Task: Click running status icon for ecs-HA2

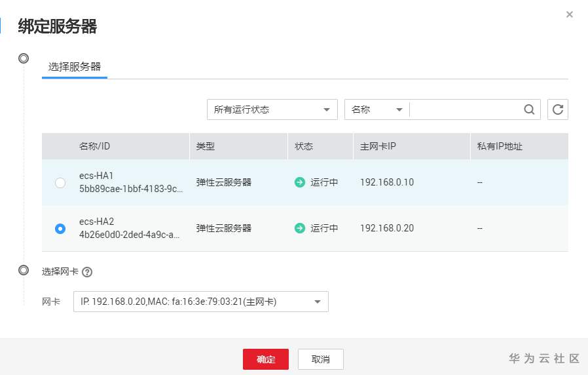Action: click(x=300, y=228)
